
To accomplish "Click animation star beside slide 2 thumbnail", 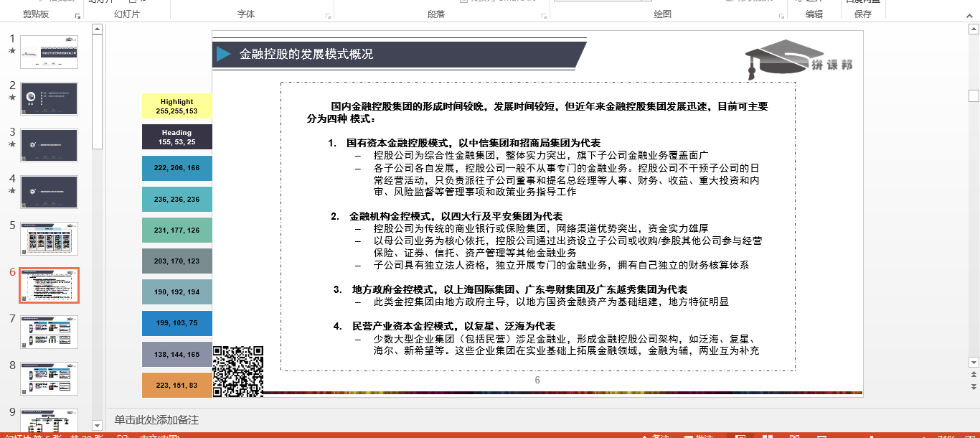I will pos(11,98).
